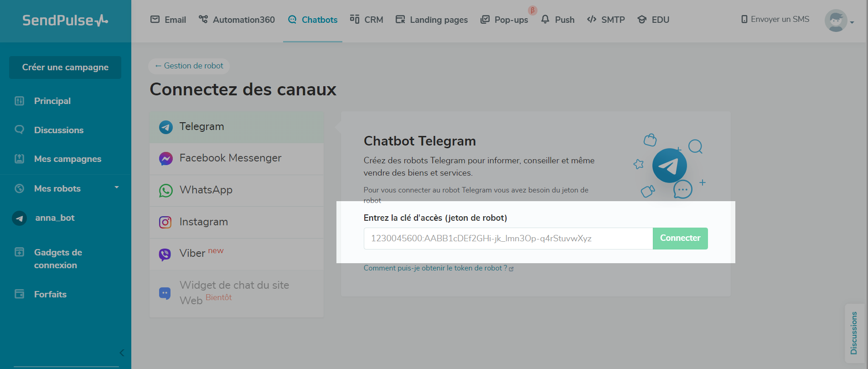Click the SMTP code icon
Image resolution: width=868 pixels, height=369 pixels.
point(592,19)
